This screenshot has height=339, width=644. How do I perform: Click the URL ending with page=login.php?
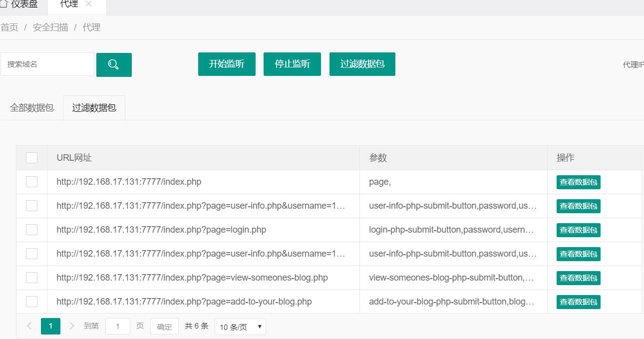[161, 230]
